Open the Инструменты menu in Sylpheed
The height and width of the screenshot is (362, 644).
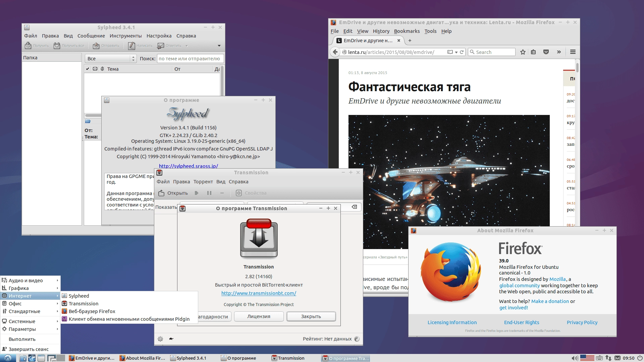click(x=125, y=36)
